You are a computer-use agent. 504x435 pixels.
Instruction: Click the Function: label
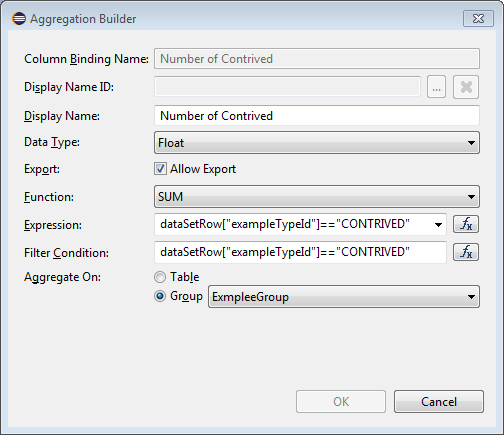49,197
